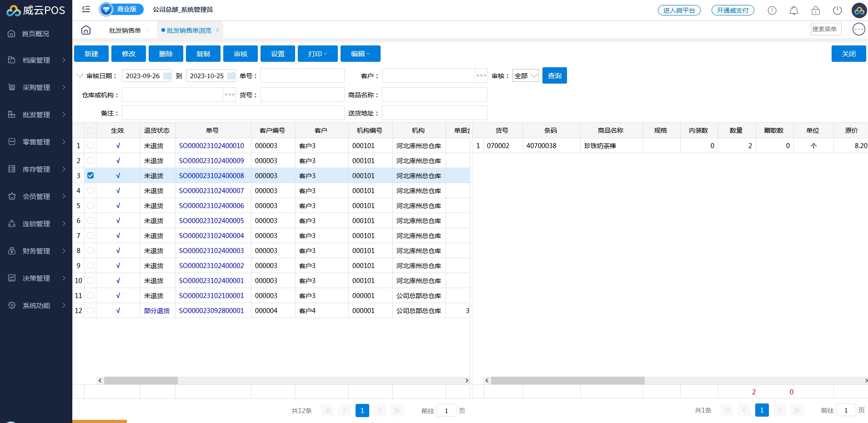Expand the 批发管理 sidebar menu
The height and width of the screenshot is (423, 868).
coord(36,114)
